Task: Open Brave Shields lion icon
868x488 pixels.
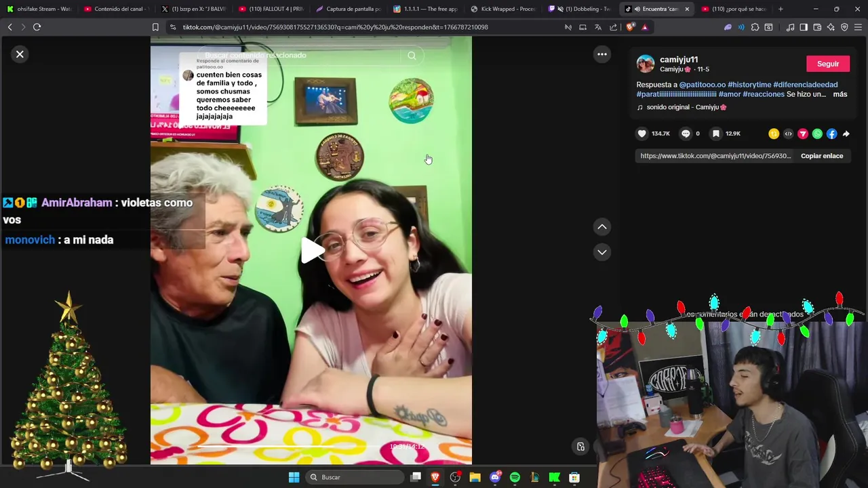Action: pyautogui.click(x=630, y=27)
